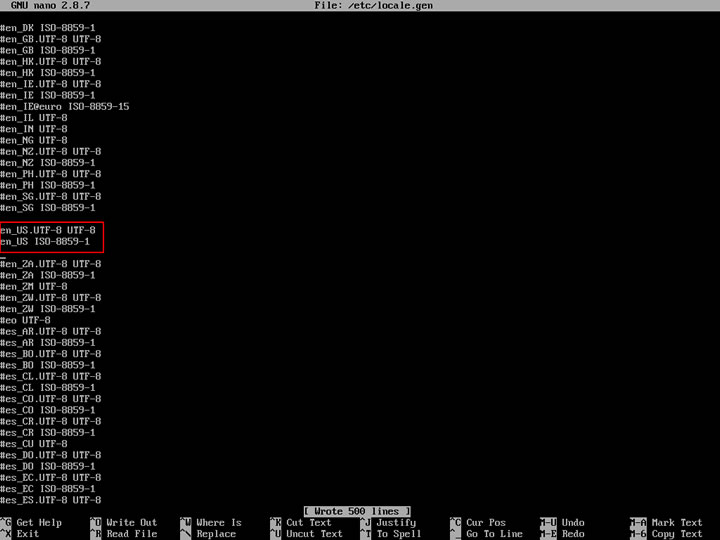720x540 pixels.
Task: Click the line '#en_HK.UTF-8 UTF-8'
Action: point(51,62)
